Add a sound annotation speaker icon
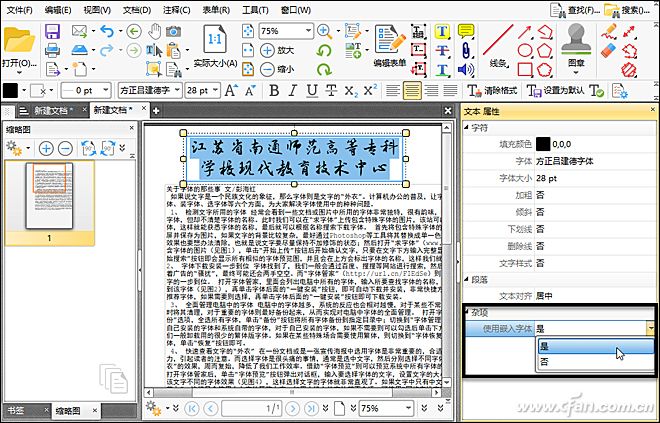Screen dimensions: 660x423 [466, 69]
